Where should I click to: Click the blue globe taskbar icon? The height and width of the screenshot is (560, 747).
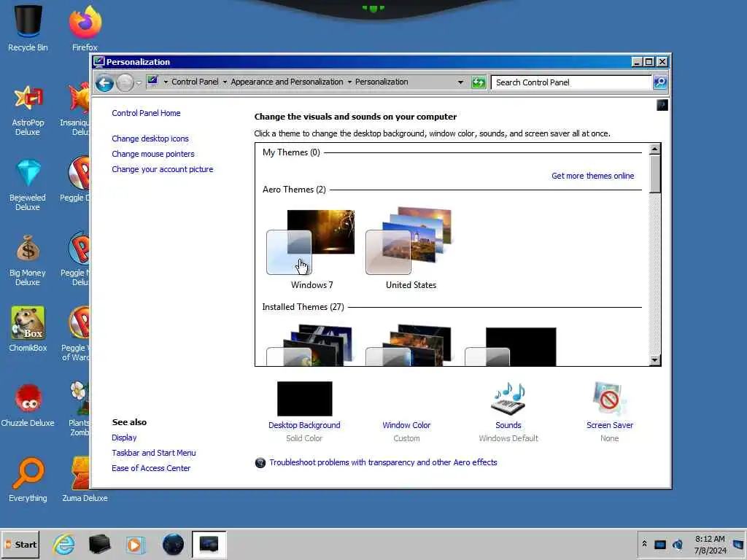173,545
